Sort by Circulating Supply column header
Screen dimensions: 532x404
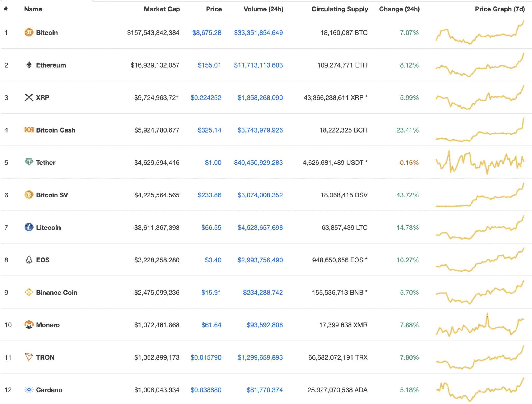pos(340,9)
